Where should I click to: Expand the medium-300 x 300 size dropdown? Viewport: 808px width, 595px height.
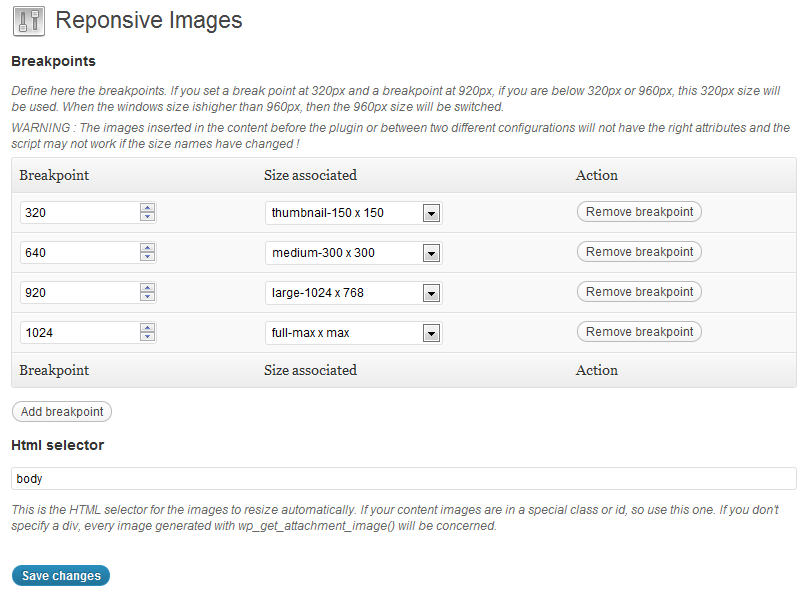(x=431, y=253)
